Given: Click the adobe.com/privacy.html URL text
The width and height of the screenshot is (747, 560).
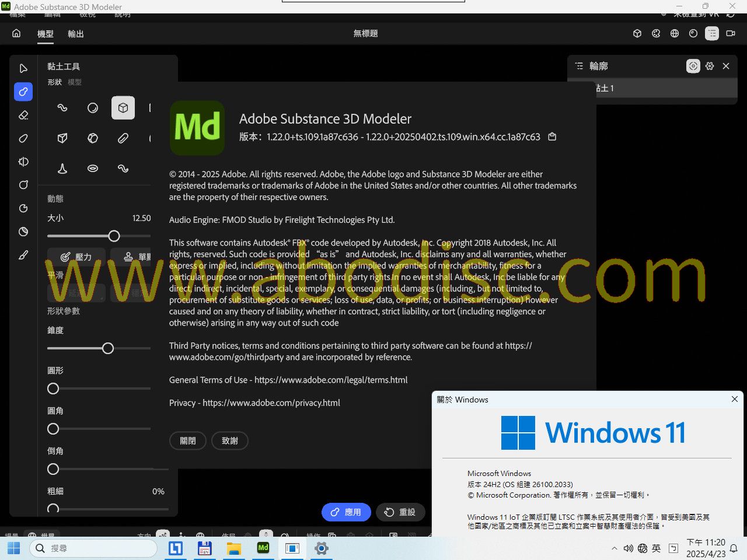Looking at the screenshot, I should click(x=271, y=402).
